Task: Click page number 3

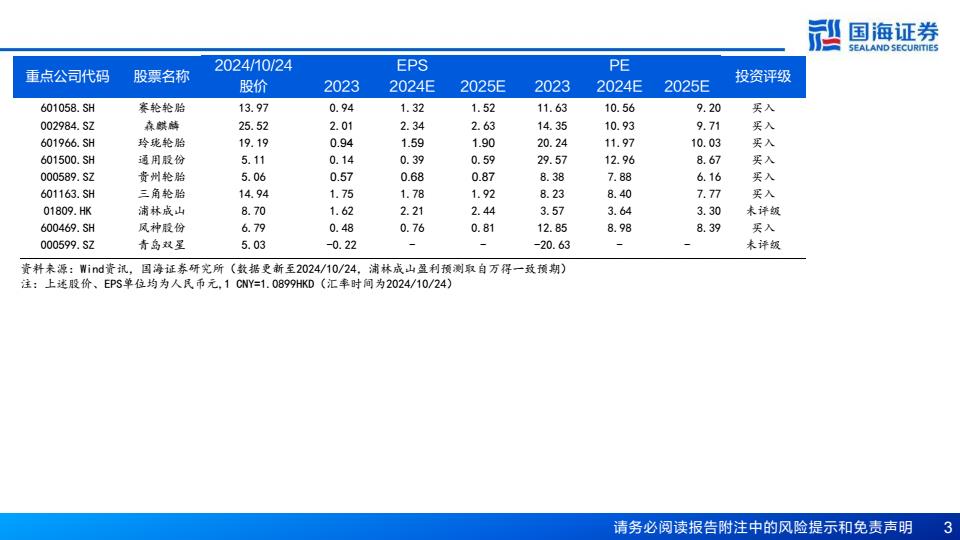Action: (948, 527)
